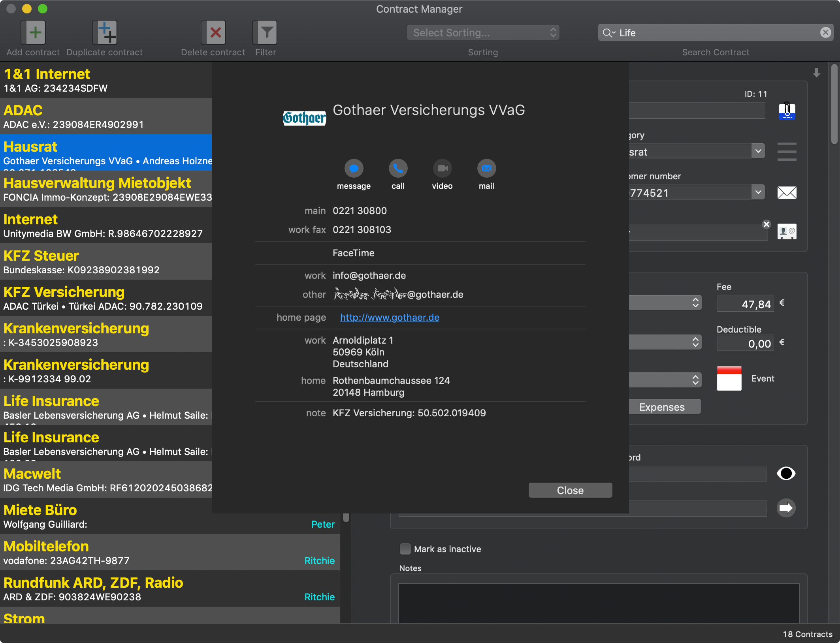
Task: Click the work fax number 0221 308103
Action: pos(362,230)
